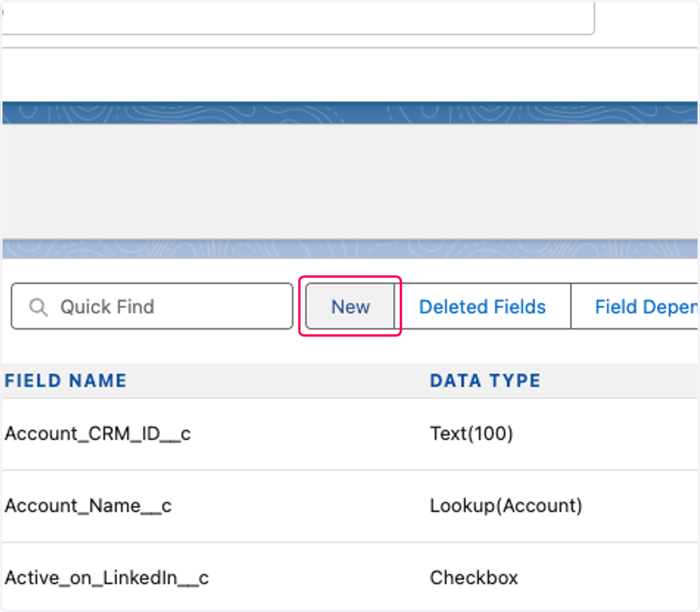Click the Checkbox data type cell

(474, 578)
